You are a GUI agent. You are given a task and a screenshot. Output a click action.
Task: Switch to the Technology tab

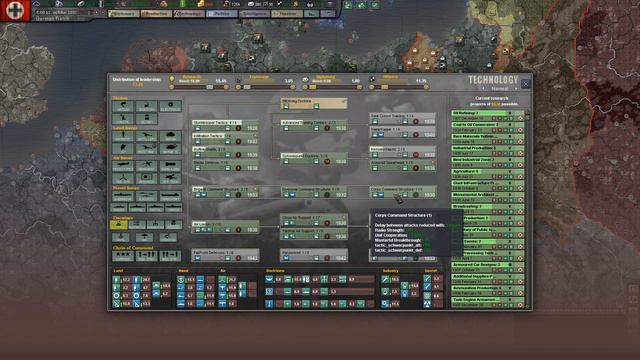[x=189, y=13]
